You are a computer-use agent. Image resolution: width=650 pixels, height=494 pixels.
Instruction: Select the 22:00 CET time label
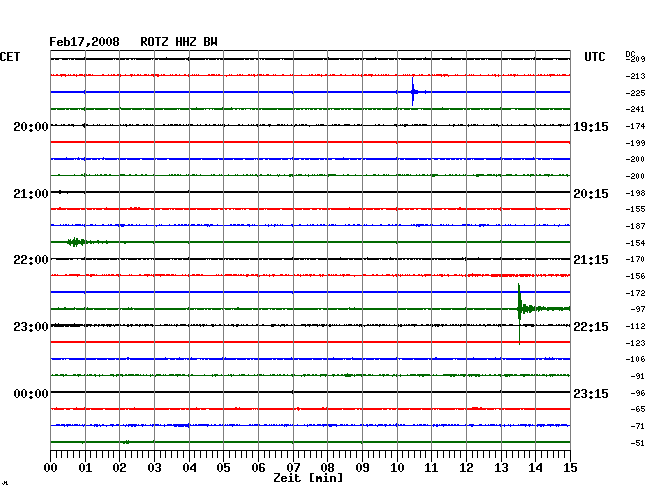coord(31,260)
